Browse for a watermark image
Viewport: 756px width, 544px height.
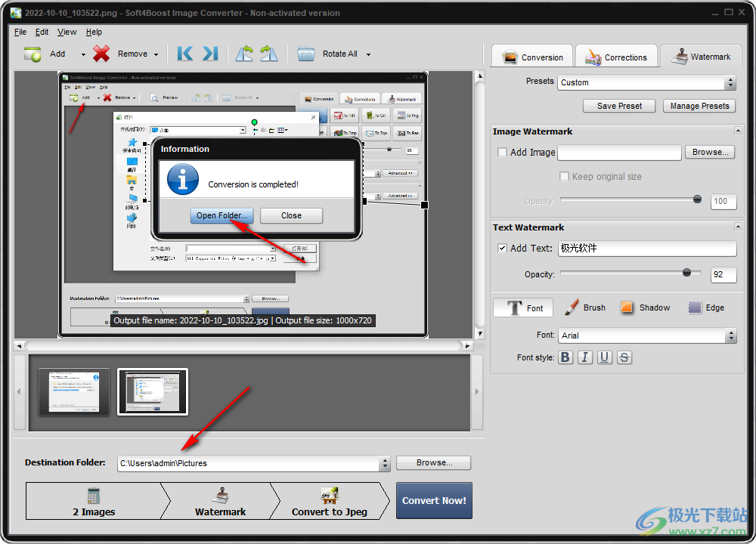tap(710, 153)
